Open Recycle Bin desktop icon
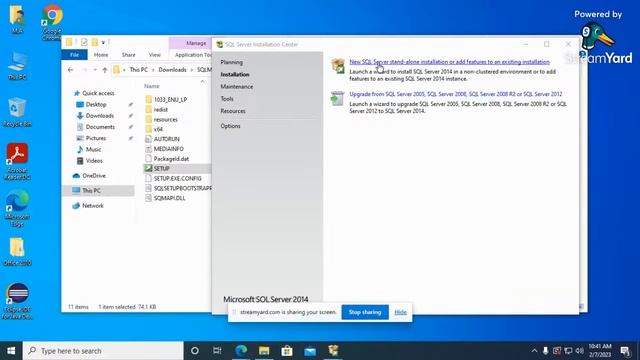 pyautogui.click(x=17, y=112)
